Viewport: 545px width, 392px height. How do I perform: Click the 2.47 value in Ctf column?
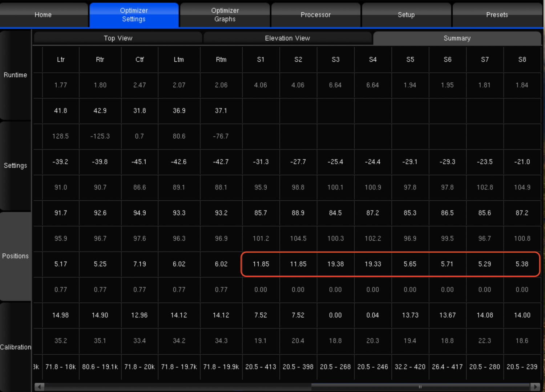(x=140, y=85)
